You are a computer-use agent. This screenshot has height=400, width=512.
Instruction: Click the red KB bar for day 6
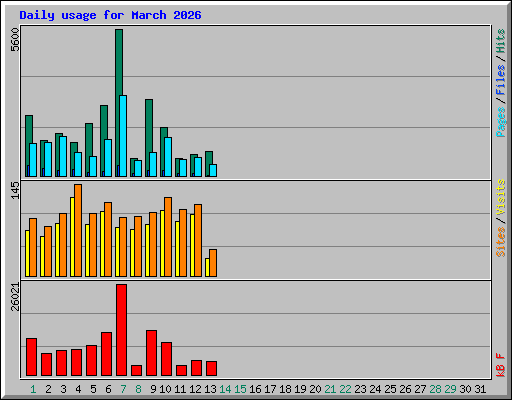[x=106, y=354]
